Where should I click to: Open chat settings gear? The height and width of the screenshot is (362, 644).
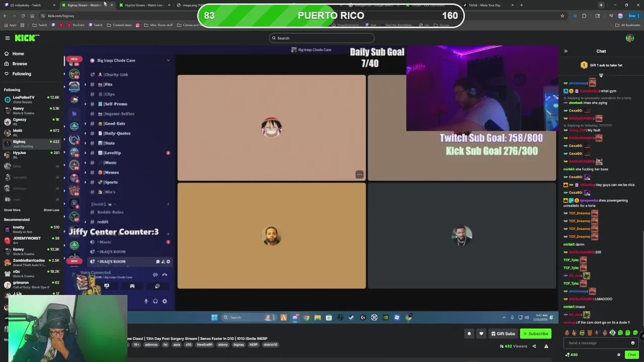[x=619, y=355]
